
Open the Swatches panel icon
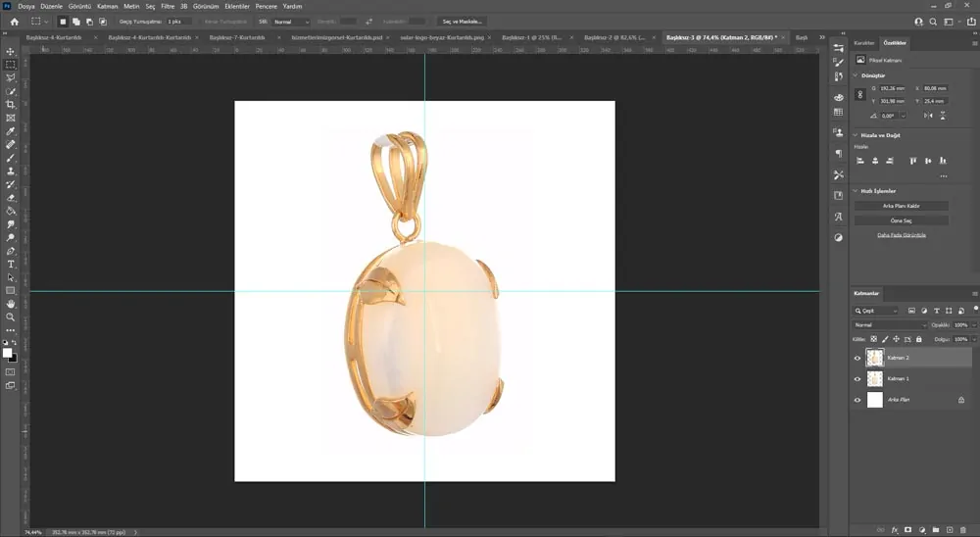pyautogui.click(x=838, y=112)
